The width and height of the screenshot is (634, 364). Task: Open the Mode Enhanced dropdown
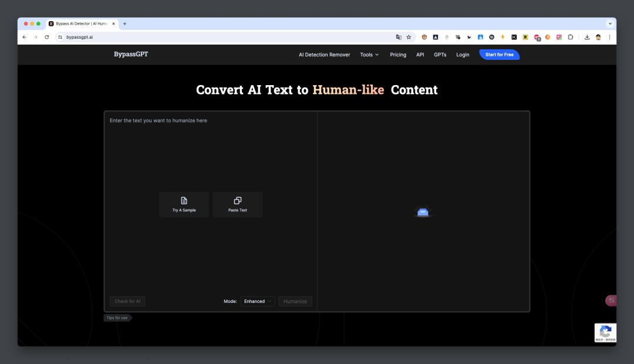pyautogui.click(x=258, y=301)
